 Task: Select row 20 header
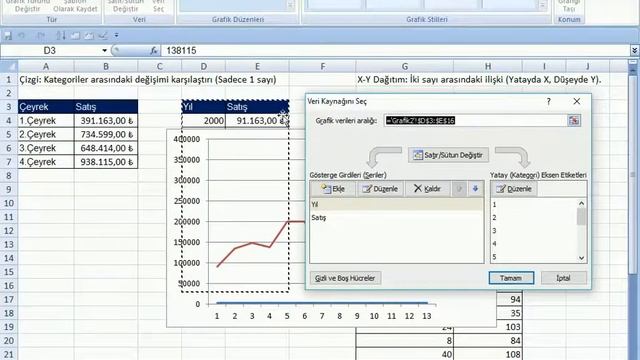coord(9,340)
